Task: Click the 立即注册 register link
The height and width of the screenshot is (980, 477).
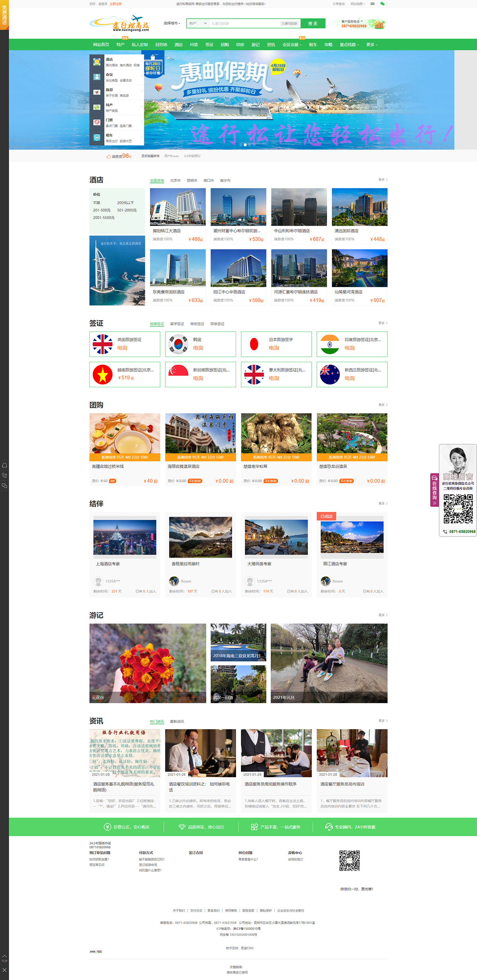Action: pos(116,4)
